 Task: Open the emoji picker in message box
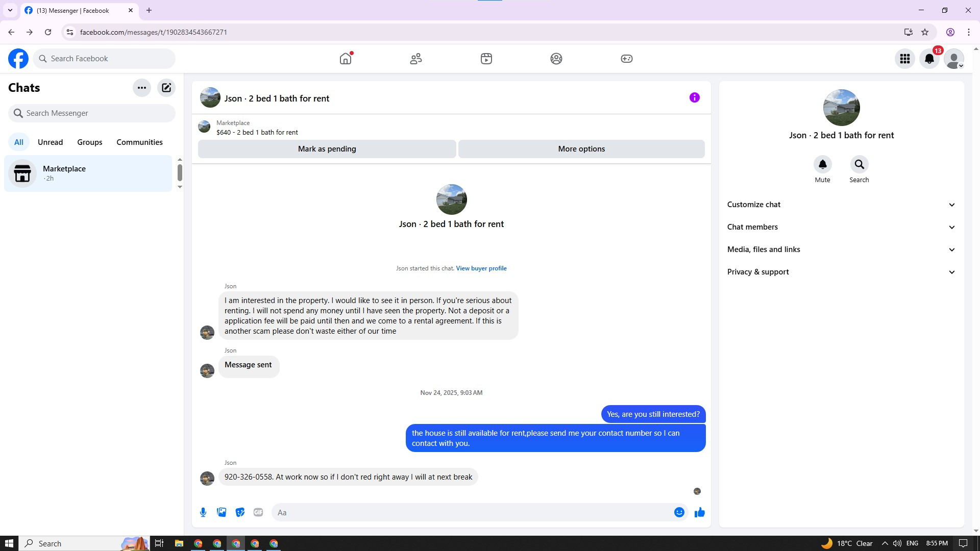pyautogui.click(x=679, y=512)
